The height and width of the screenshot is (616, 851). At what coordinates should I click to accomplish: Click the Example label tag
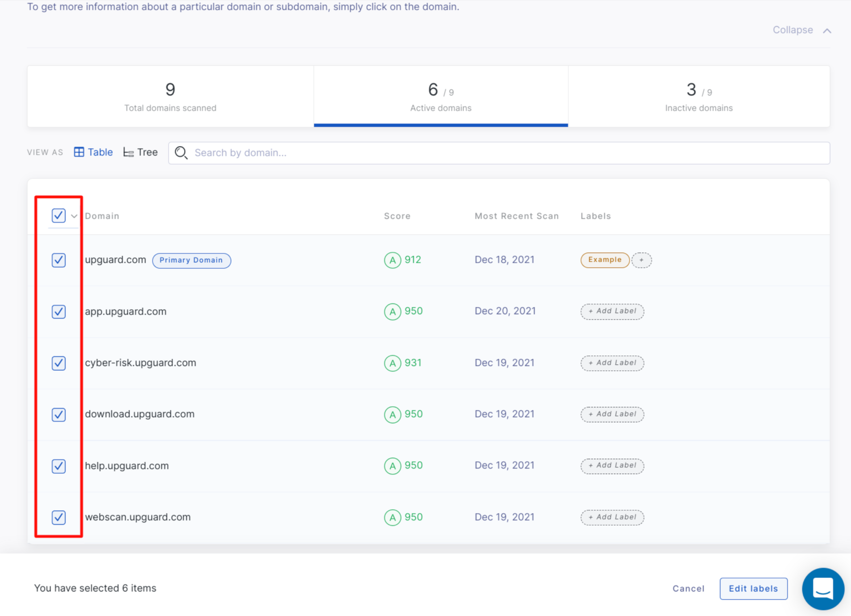pyautogui.click(x=605, y=260)
